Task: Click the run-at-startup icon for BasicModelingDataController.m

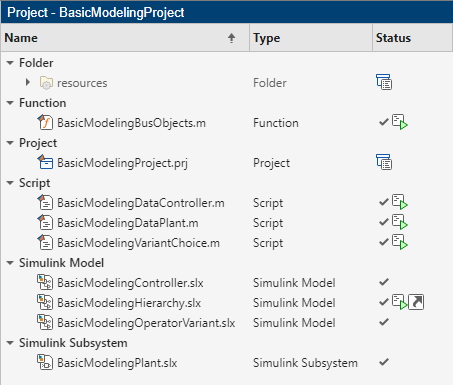Action: click(x=400, y=202)
